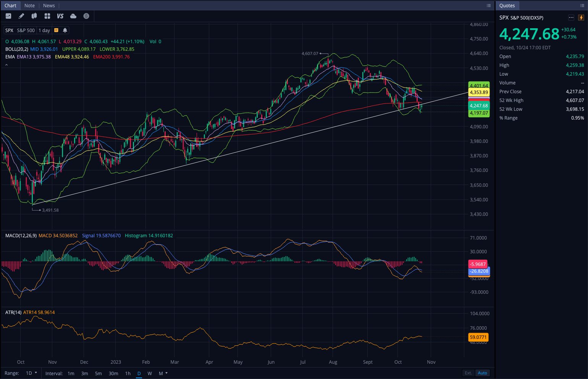Click the yellow note icon beside 1 day
This screenshot has height=379, width=588.
point(56,30)
